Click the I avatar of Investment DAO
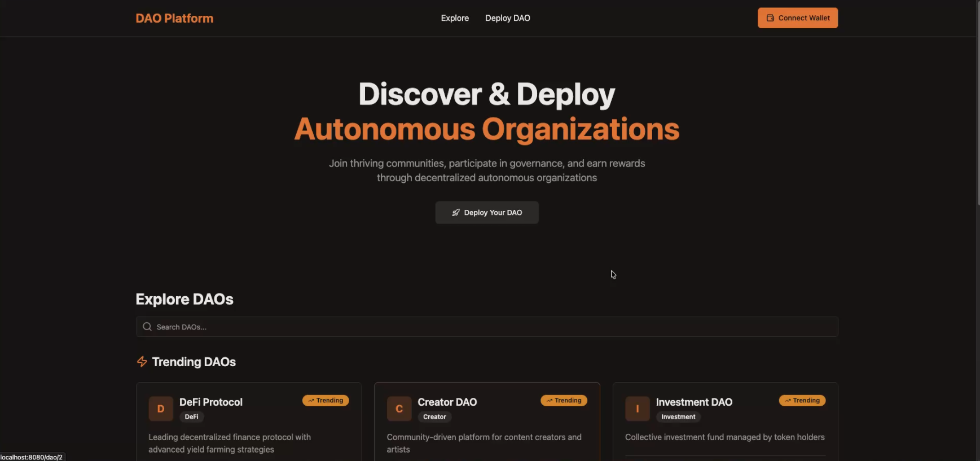This screenshot has height=461, width=980. pos(638,409)
